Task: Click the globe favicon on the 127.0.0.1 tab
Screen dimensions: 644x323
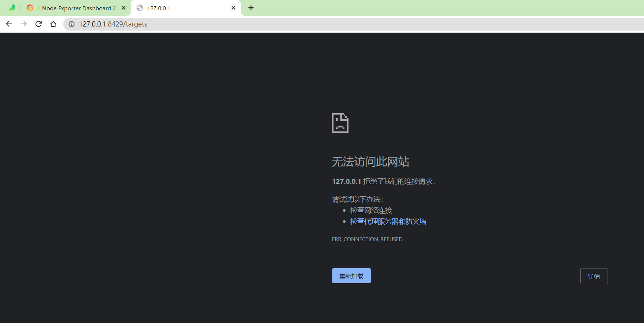Action: pos(140,8)
